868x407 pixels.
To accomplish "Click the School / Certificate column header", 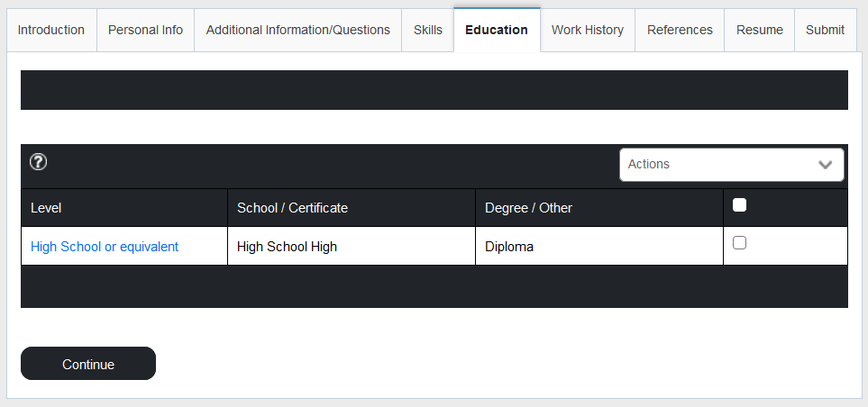I will click(351, 208).
